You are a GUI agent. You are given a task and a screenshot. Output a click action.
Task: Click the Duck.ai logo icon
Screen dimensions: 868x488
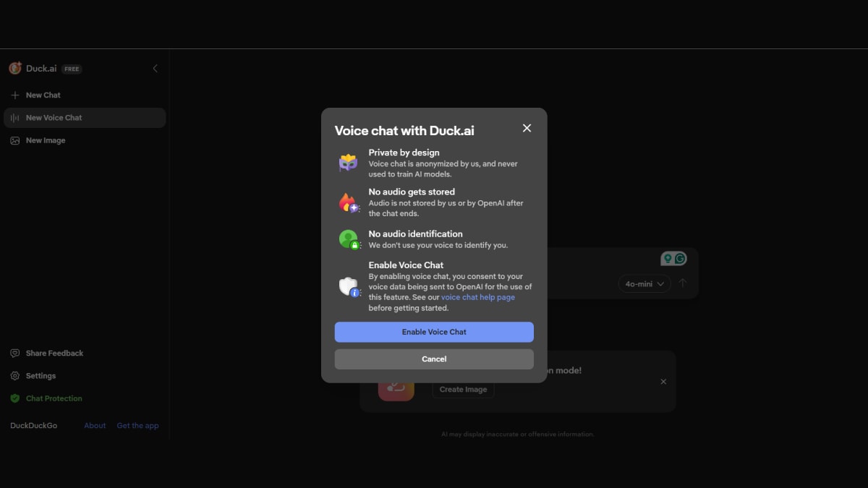pos(14,68)
